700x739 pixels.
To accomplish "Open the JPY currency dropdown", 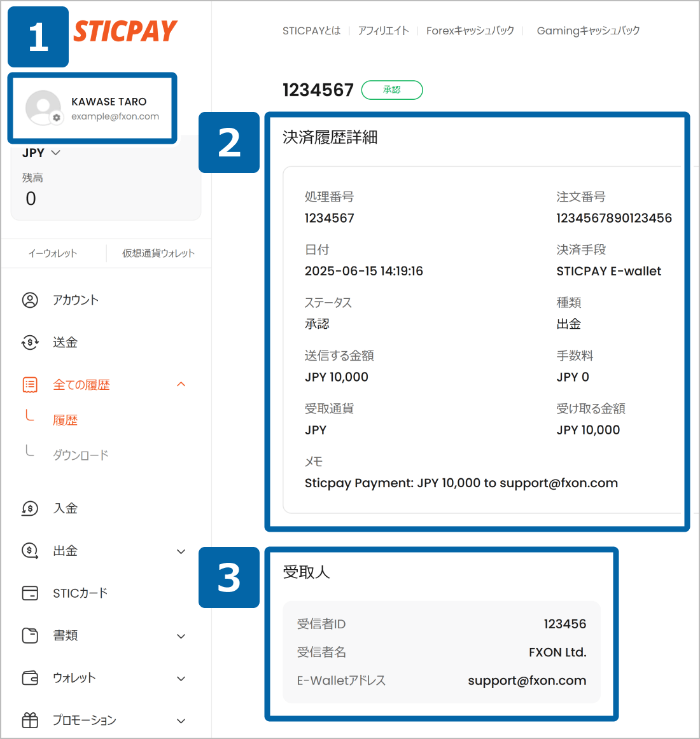I will [x=41, y=153].
